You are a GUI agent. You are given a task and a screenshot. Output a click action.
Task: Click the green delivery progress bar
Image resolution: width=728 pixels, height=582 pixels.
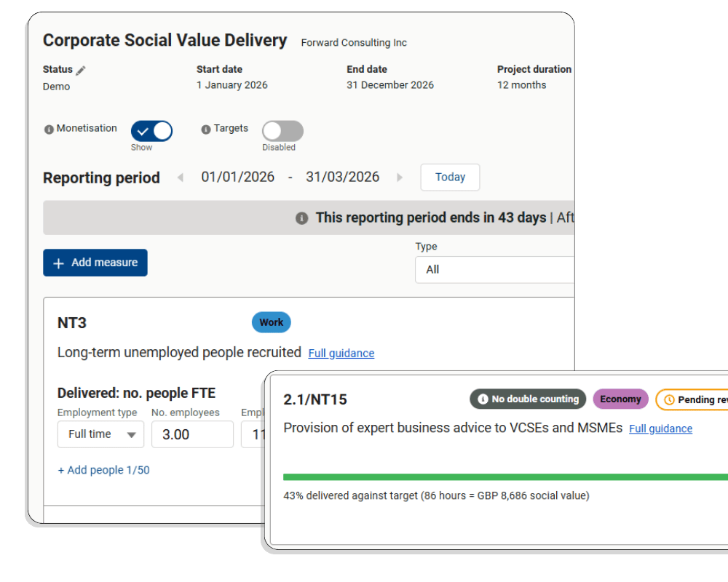click(x=502, y=477)
